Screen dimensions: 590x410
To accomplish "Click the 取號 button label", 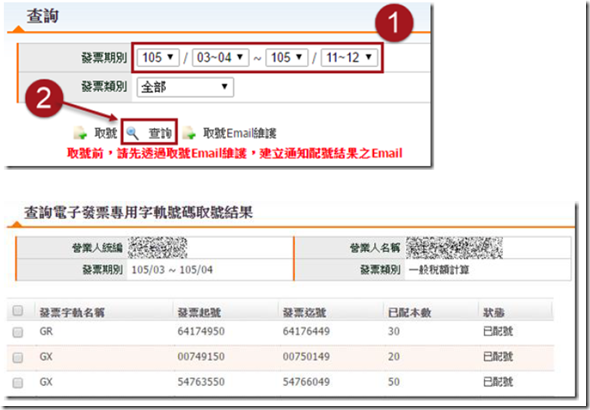I will pos(106,133).
